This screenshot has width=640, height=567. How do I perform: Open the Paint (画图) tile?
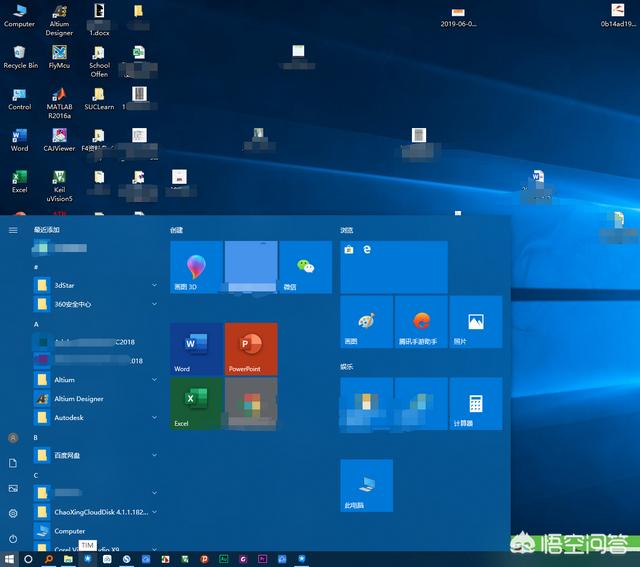(366, 321)
